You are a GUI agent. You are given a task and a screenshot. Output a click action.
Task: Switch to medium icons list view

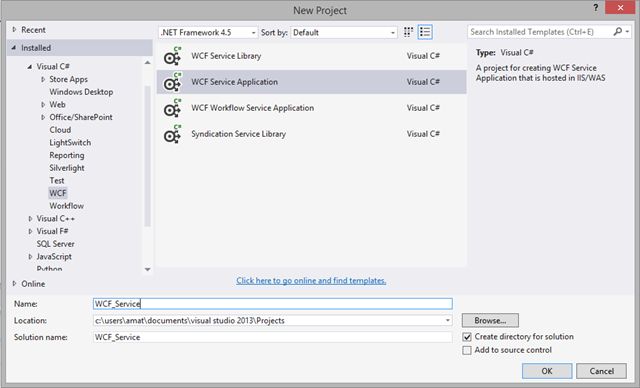point(425,32)
